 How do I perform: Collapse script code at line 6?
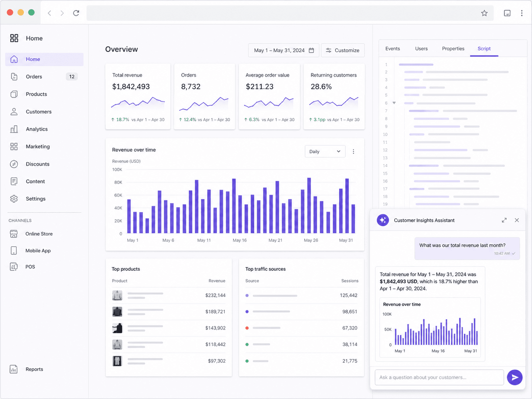pyautogui.click(x=394, y=103)
